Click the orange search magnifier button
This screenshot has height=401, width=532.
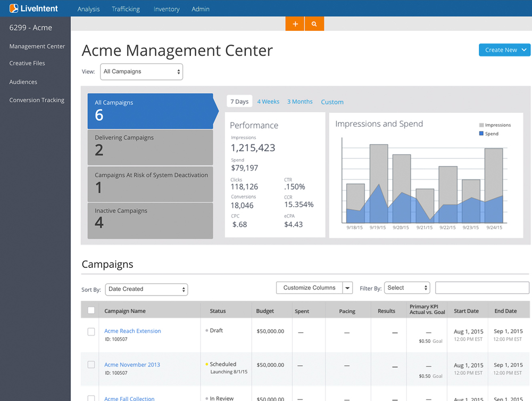click(x=314, y=24)
